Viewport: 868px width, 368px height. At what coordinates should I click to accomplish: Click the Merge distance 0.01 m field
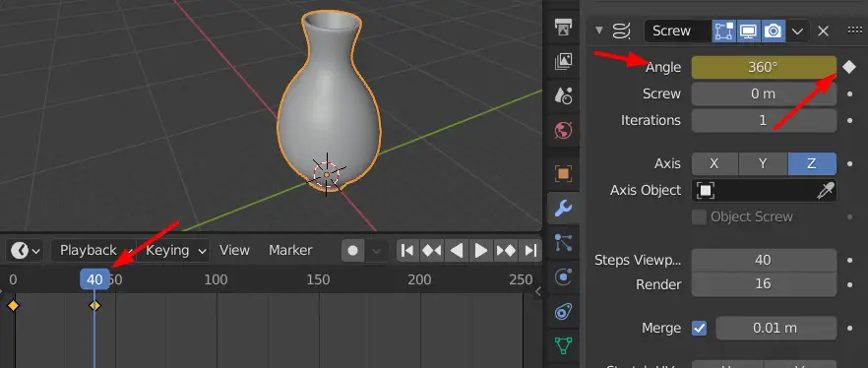pyautogui.click(x=776, y=329)
